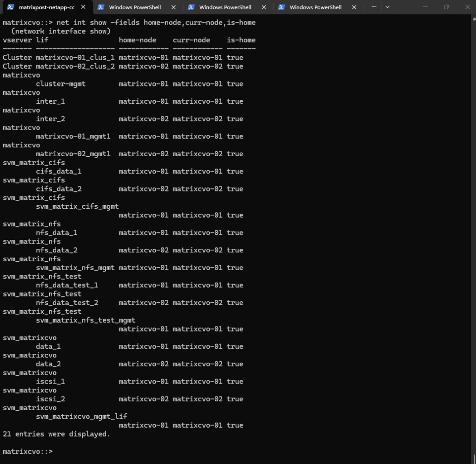Close the third tab, titled Windows PowerShell

tap(264, 7)
